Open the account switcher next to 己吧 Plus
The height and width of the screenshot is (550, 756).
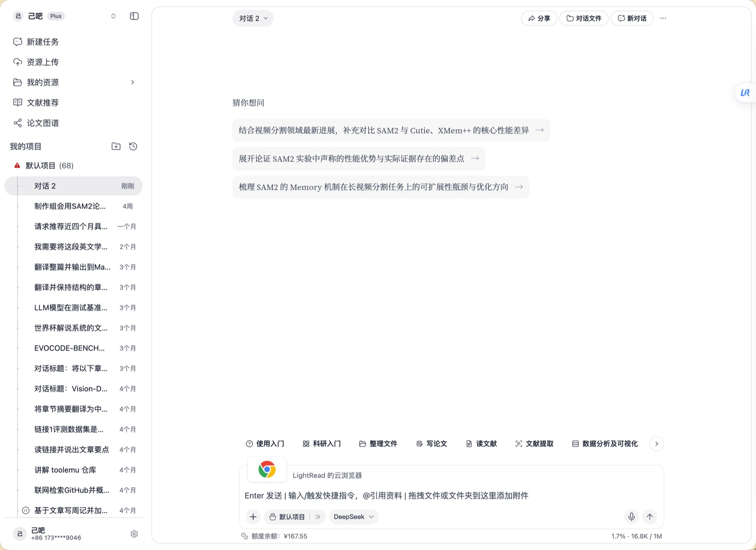(113, 16)
